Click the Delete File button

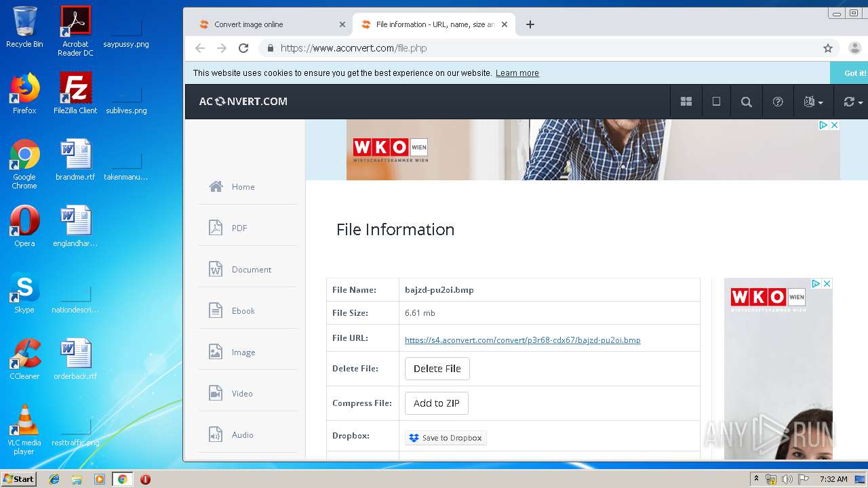[x=437, y=369]
